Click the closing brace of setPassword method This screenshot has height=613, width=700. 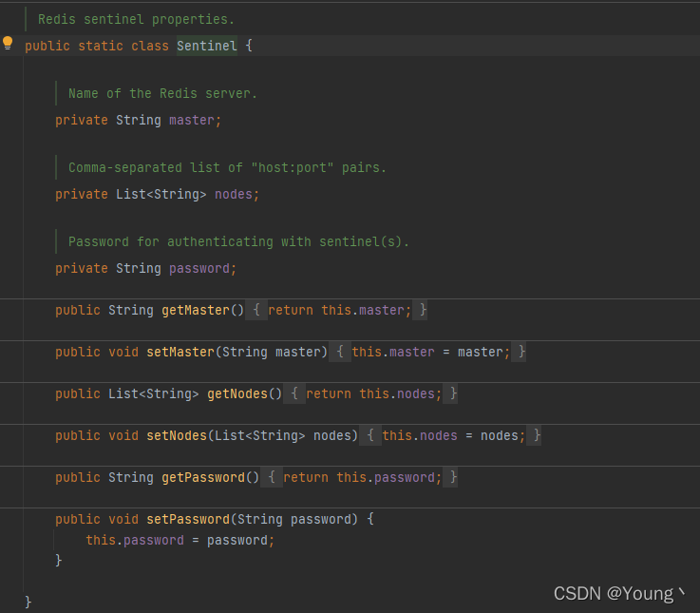[59, 561]
